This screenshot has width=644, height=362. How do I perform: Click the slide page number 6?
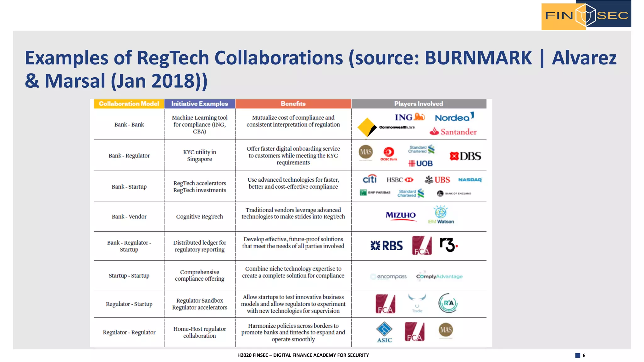coord(584,355)
